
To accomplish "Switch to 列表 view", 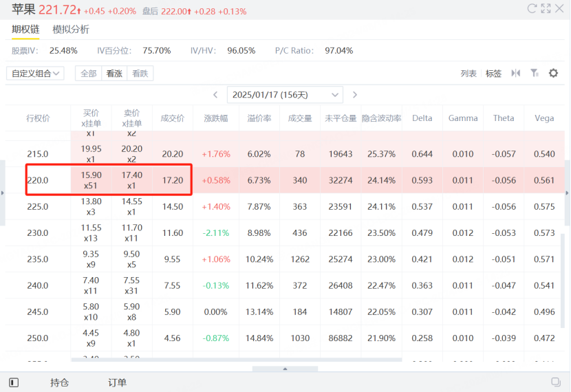I will pyautogui.click(x=468, y=74).
